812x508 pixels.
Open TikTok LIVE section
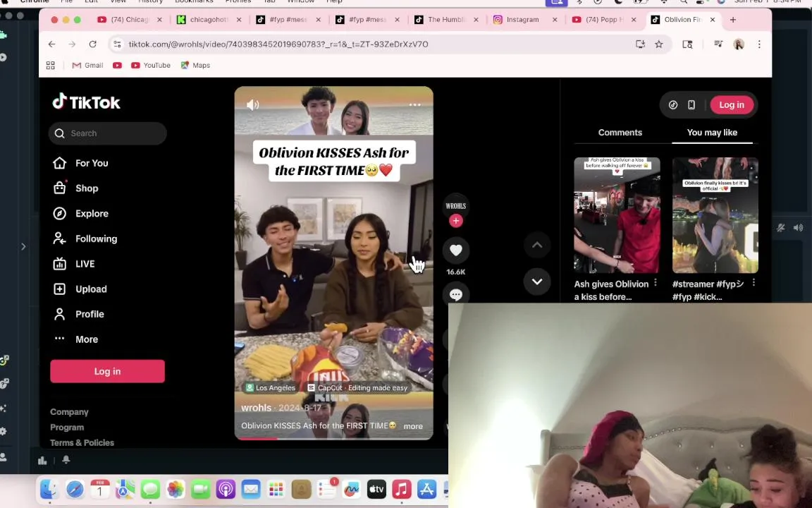73,264
